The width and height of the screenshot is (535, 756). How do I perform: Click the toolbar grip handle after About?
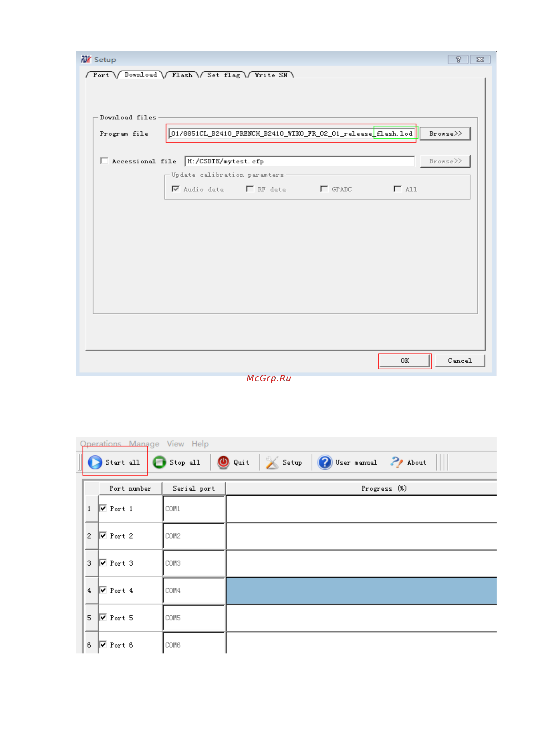(x=442, y=462)
